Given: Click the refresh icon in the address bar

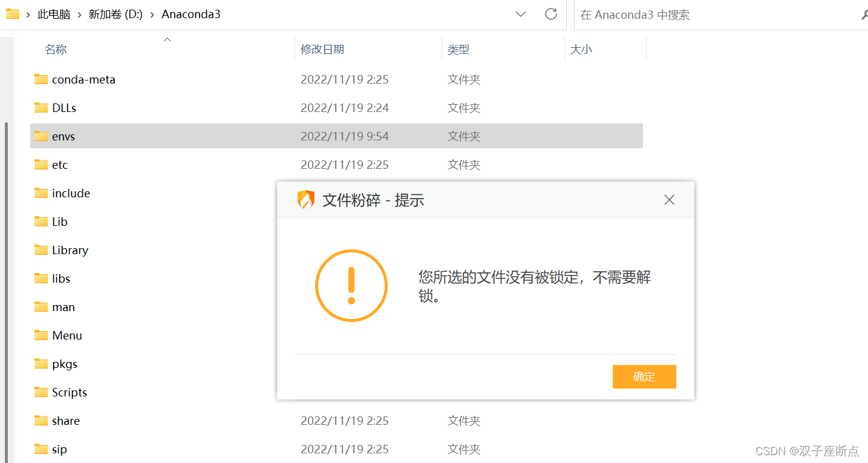Looking at the screenshot, I should coord(551,14).
